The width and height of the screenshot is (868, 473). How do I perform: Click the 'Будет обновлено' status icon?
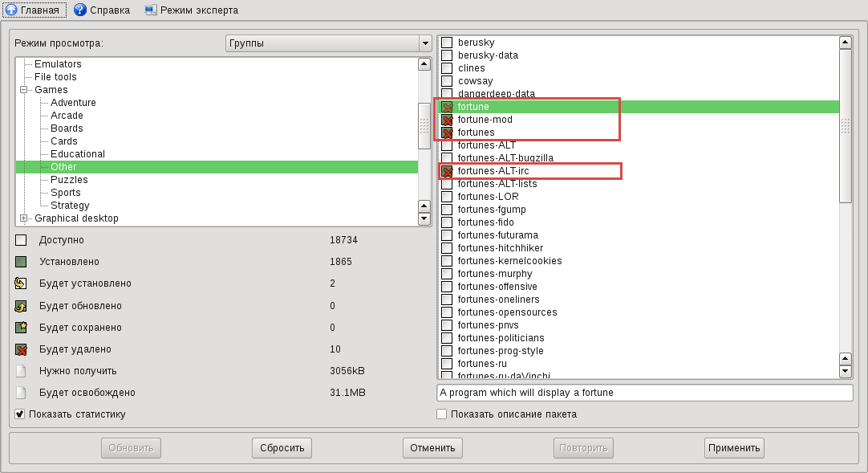21,306
